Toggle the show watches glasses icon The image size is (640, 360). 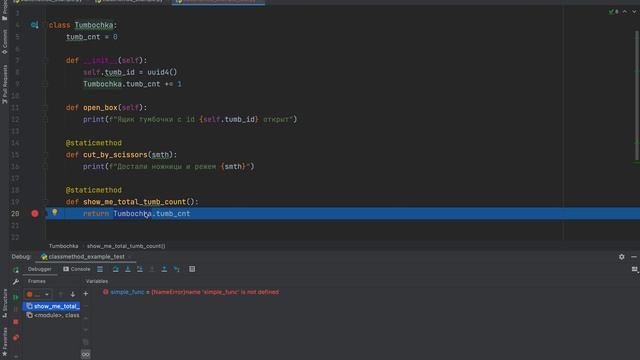(85, 354)
